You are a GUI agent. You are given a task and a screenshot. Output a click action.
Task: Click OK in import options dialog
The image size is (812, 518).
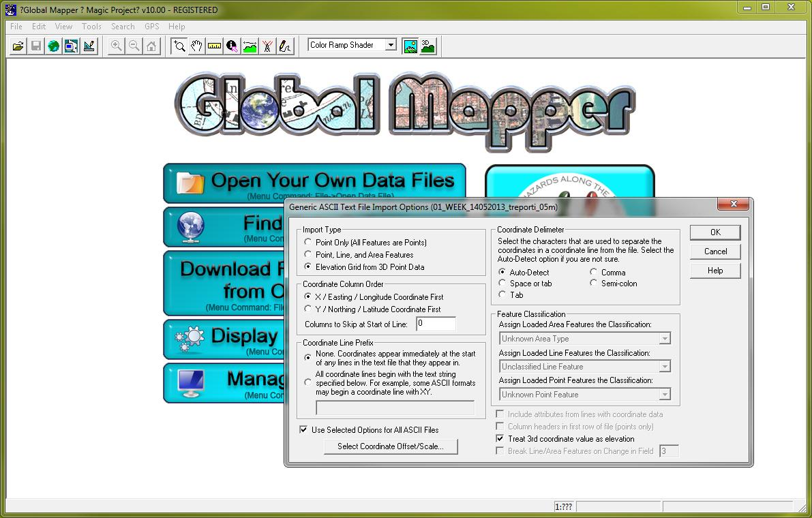715,232
